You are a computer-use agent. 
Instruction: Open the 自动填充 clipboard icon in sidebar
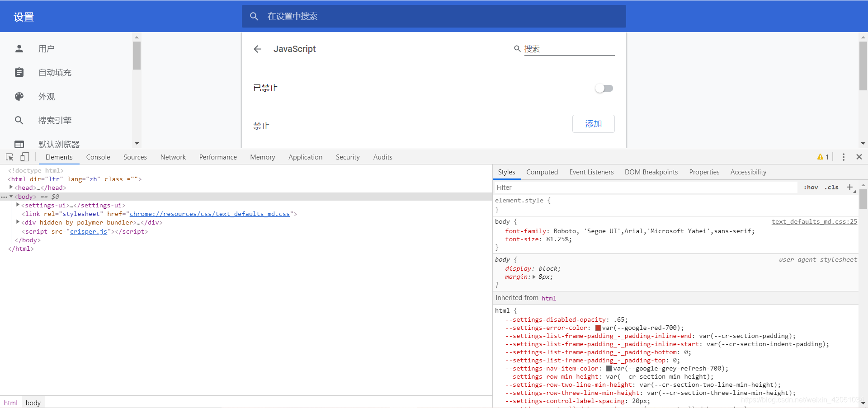tap(19, 72)
